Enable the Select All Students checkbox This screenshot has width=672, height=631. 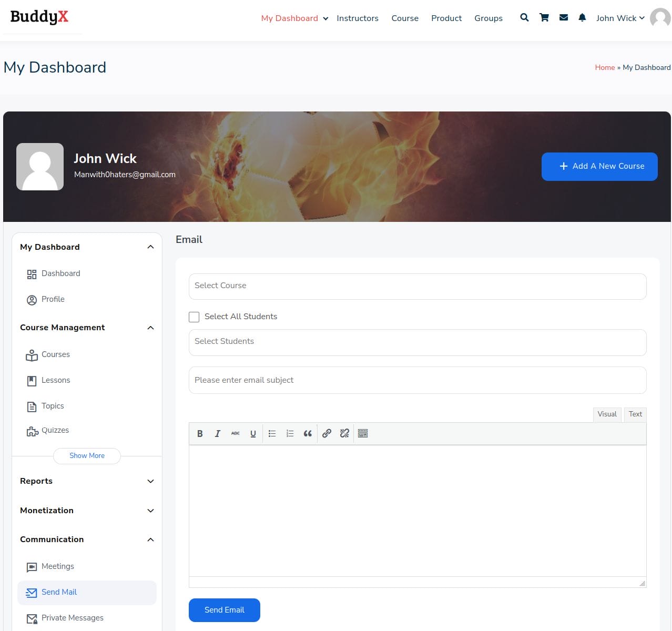click(194, 317)
